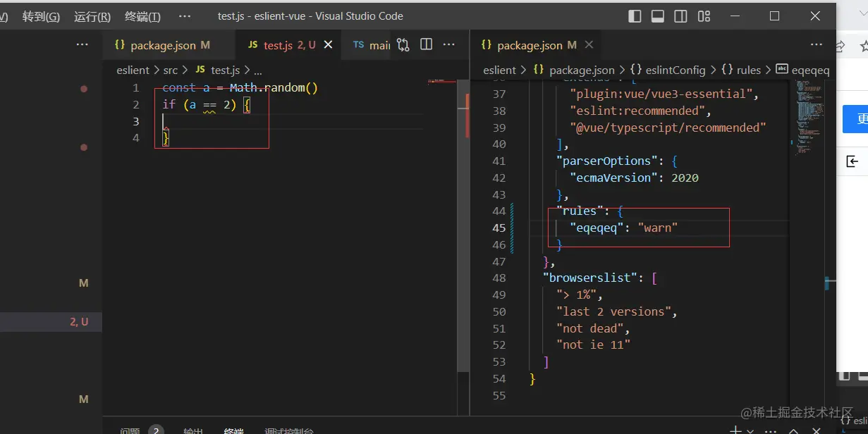
Task: Switch to left package.json tab
Action: pyautogui.click(x=163, y=45)
